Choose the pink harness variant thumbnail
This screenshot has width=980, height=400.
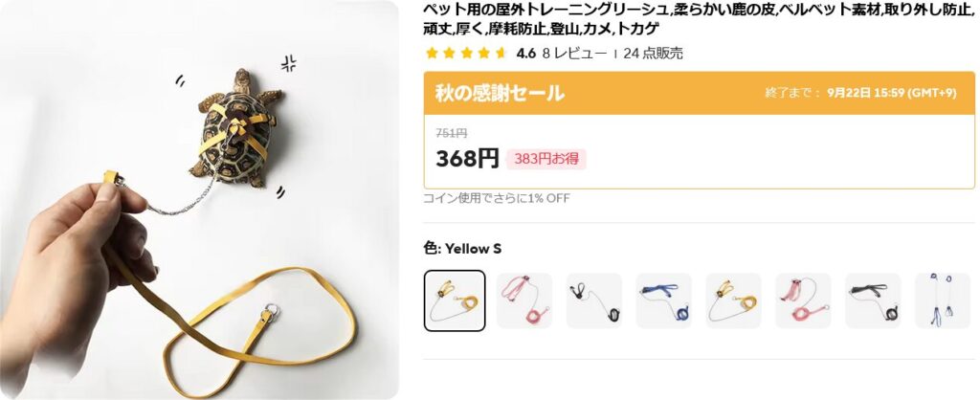[x=524, y=300]
